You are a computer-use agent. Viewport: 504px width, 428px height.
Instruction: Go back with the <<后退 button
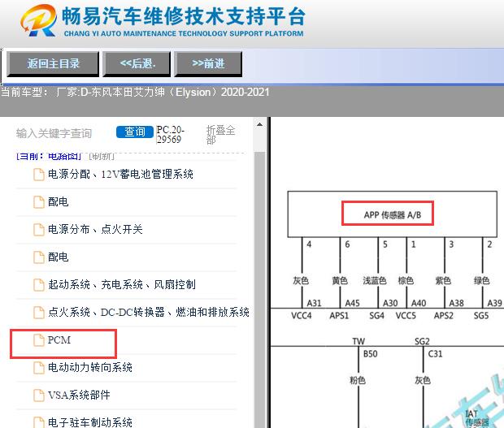[x=137, y=63]
